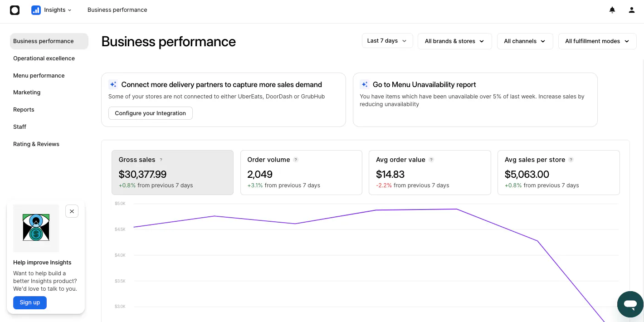The width and height of the screenshot is (644, 322).
Task: Open the All brands & stores dropdown
Action: (x=454, y=41)
